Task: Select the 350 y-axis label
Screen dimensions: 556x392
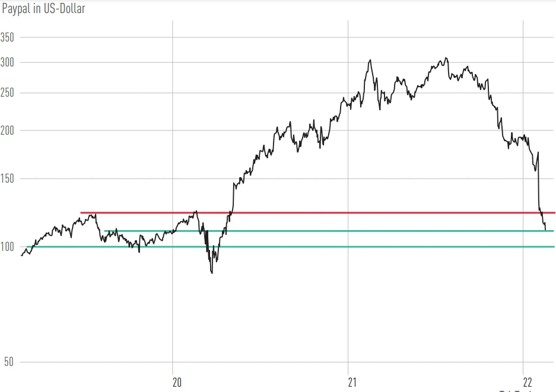Action: point(9,37)
